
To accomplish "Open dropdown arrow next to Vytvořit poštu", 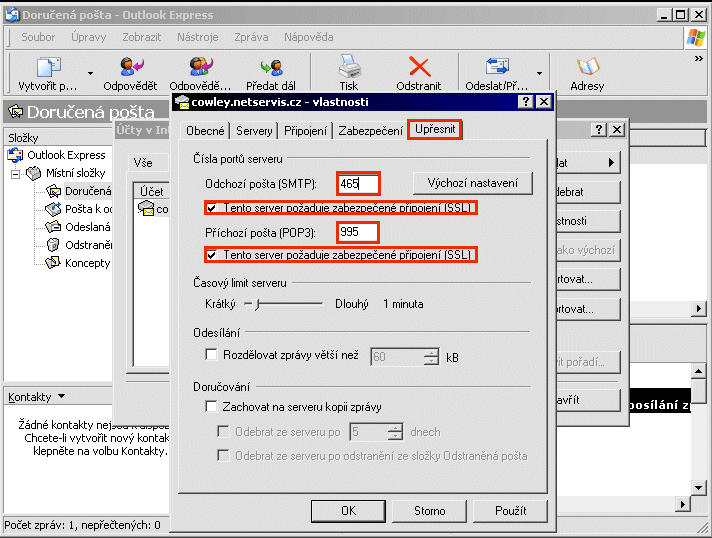I will (90, 73).
